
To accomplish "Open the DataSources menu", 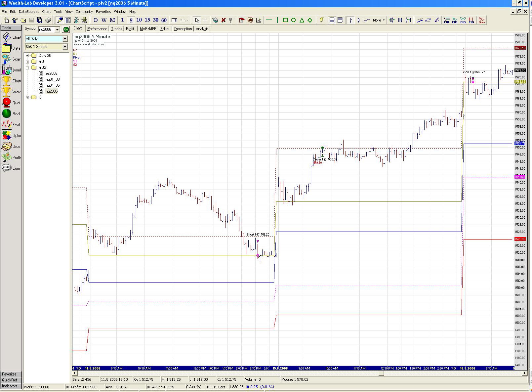I will tap(29, 12).
